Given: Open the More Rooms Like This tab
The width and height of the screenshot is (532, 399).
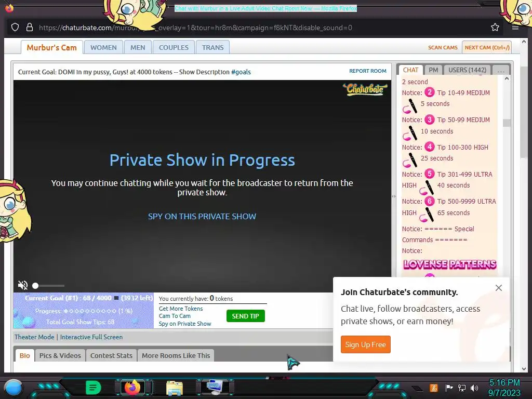Looking at the screenshot, I should click(176, 355).
